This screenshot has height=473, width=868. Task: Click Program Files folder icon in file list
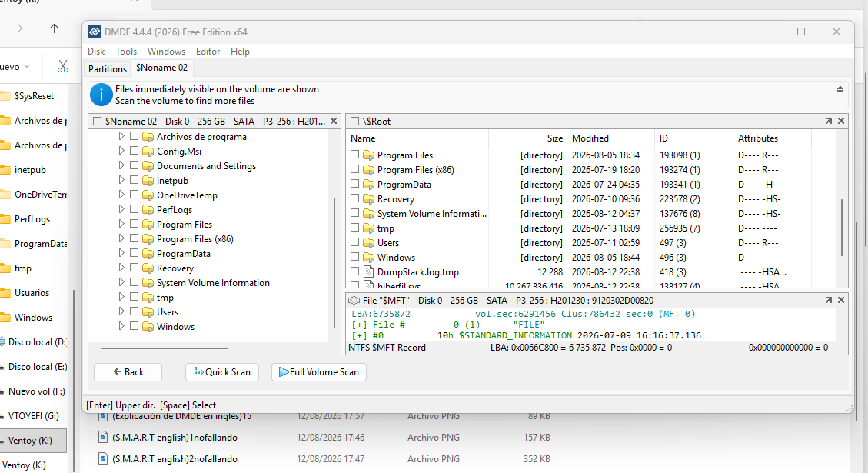coord(369,155)
